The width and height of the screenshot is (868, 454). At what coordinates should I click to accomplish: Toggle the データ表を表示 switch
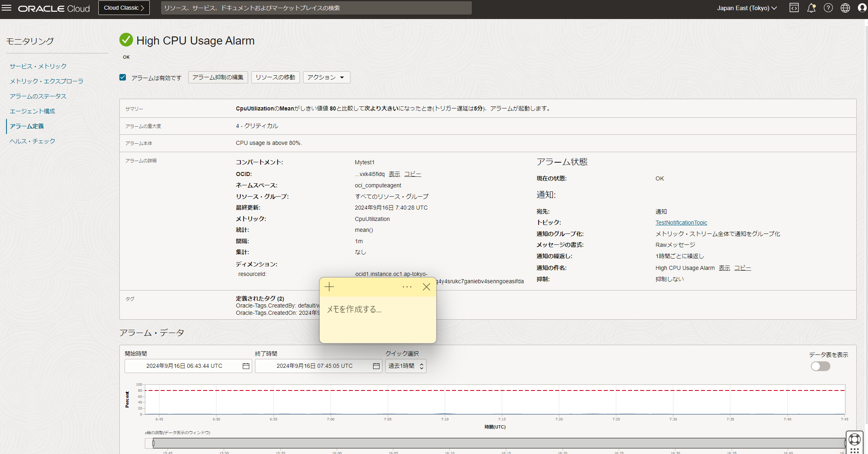coord(820,366)
